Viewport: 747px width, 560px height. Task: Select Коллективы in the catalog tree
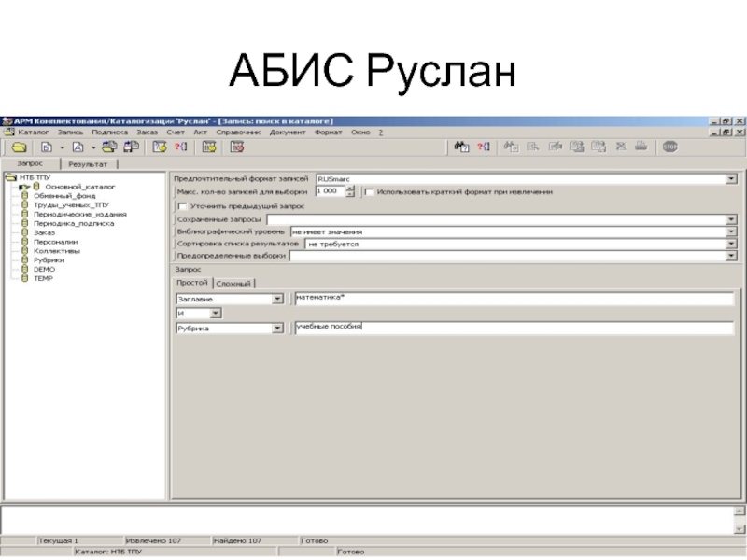(57, 251)
